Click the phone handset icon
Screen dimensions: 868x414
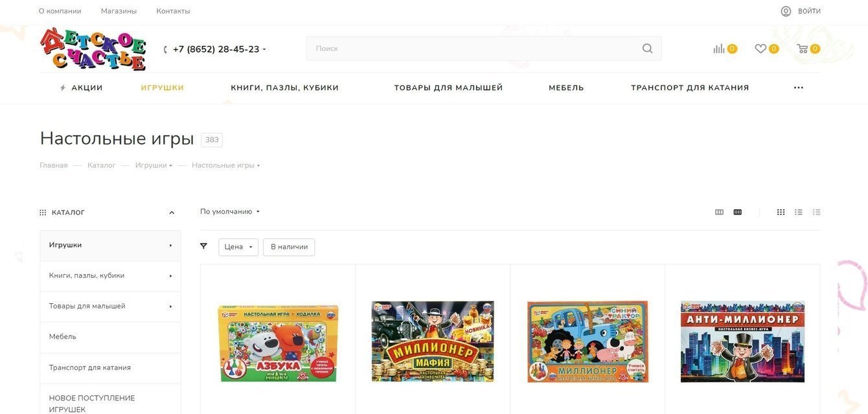(x=166, y=50)
